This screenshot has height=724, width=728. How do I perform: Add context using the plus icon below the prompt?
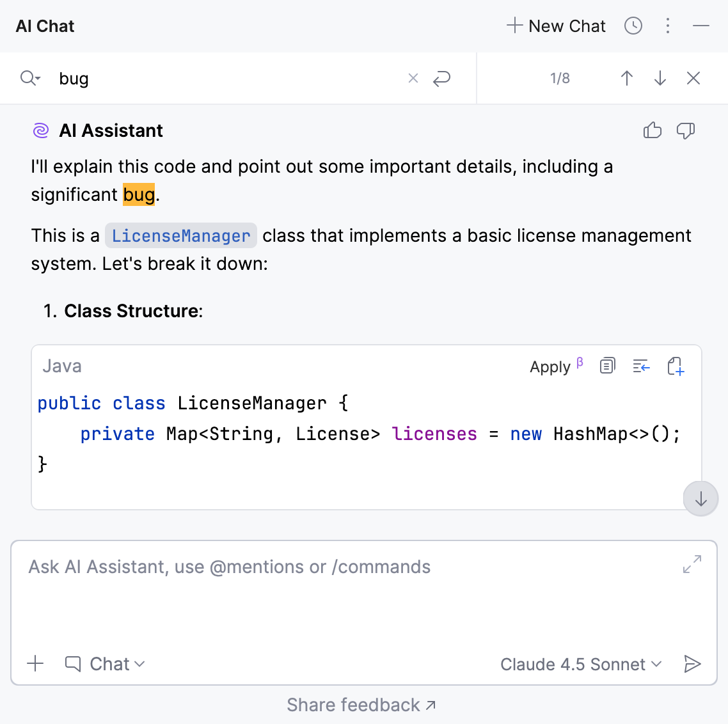coord(35,664)
